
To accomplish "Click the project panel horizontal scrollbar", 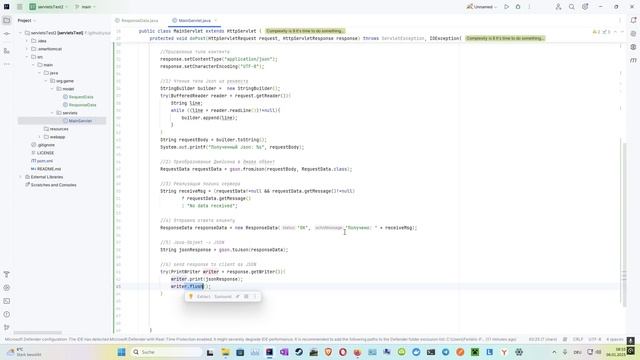I will click(x=37, y=333).
